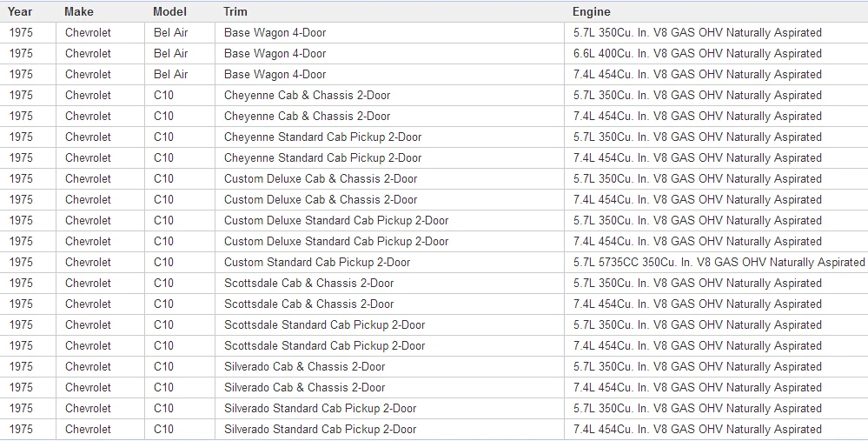Select the 7.4L engine cell for Bel Air wagon

click(x=716, y=75)
